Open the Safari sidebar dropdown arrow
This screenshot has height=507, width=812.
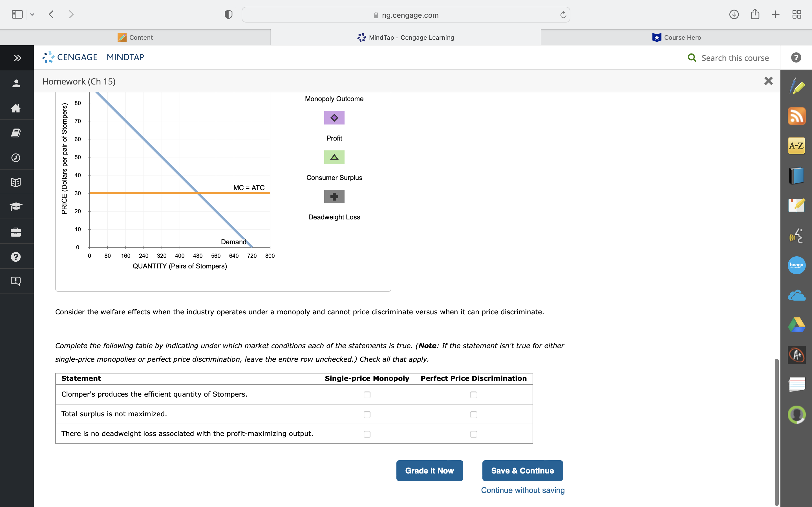coord(32,14)
